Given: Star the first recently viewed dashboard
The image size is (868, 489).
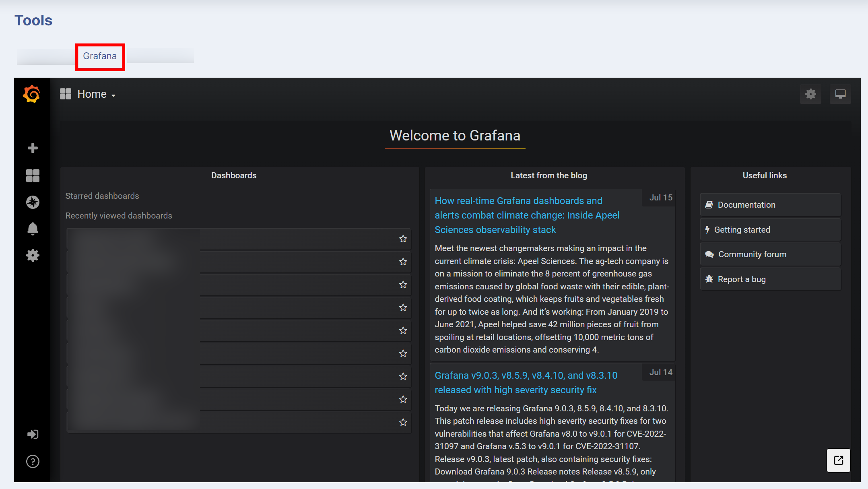Looking at the screenshot, I should [403, 239].
